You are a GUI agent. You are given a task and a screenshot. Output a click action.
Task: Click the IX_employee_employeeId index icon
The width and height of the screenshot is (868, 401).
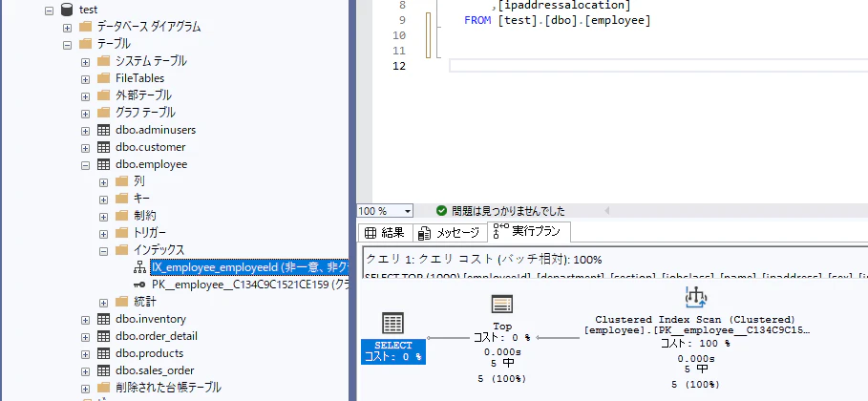point(139,267)
